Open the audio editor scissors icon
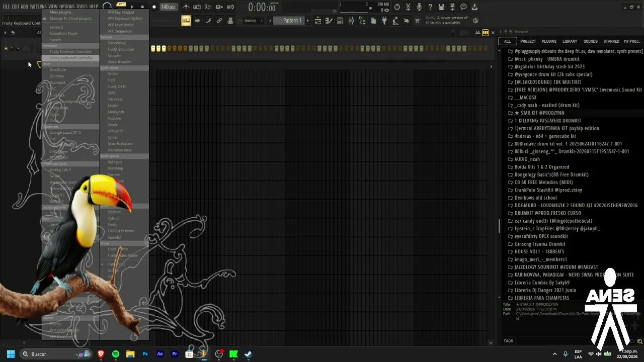 [x=408, y=7]
